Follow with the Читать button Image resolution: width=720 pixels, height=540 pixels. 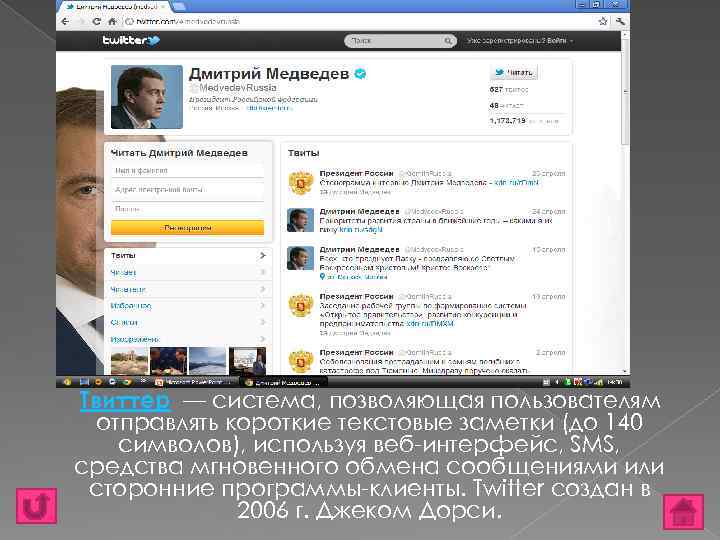coord(514,73)
